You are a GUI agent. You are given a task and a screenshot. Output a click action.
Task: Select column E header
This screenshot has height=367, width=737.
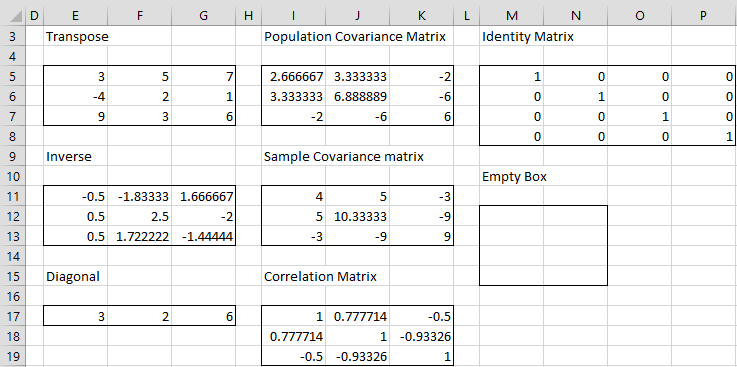75,16
